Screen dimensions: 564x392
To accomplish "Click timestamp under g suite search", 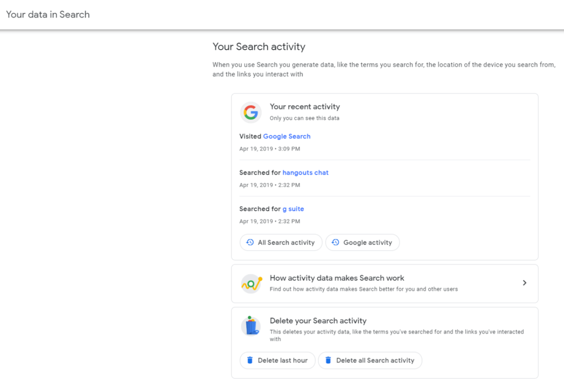I will click(x=269, y=221).
